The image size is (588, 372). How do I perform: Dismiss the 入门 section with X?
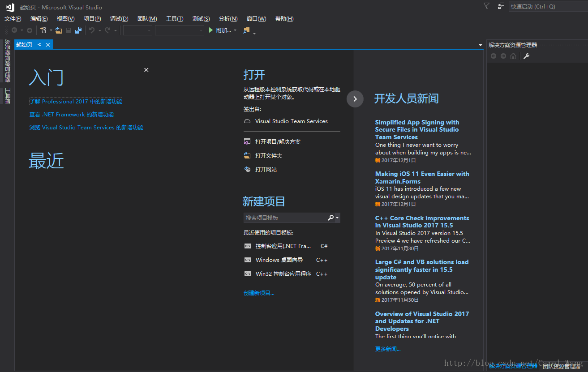click(x=146, y=70)
